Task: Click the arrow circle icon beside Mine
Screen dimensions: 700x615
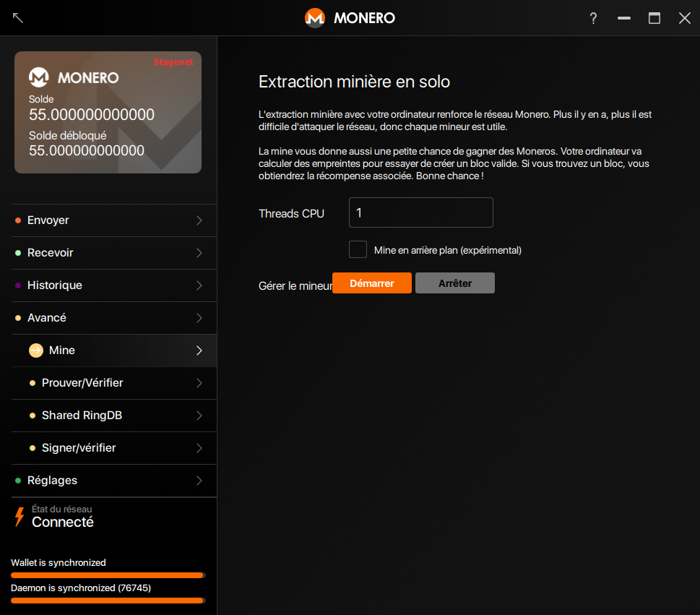Action: [36, 350]
